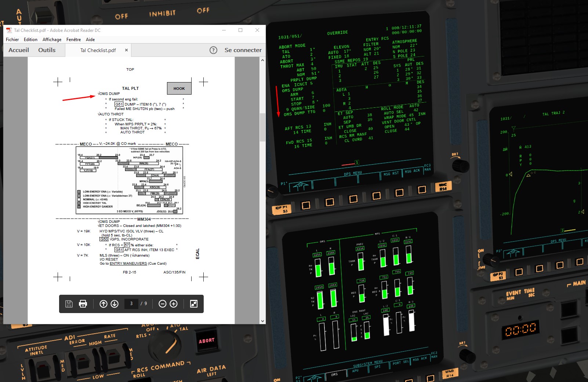
Task: Push fourth edge key under right TAL TRAJ MFD
Action: [580, 262]
